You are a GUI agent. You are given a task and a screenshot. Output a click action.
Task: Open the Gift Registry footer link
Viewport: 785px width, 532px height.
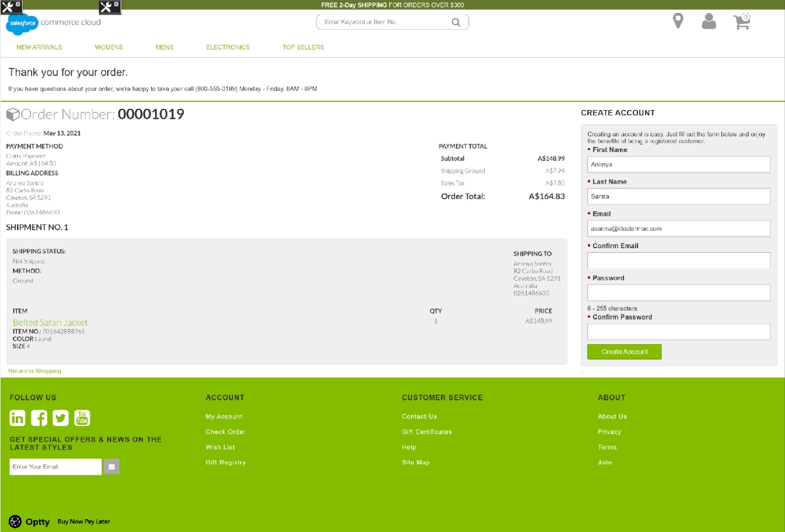click(225, 462)
